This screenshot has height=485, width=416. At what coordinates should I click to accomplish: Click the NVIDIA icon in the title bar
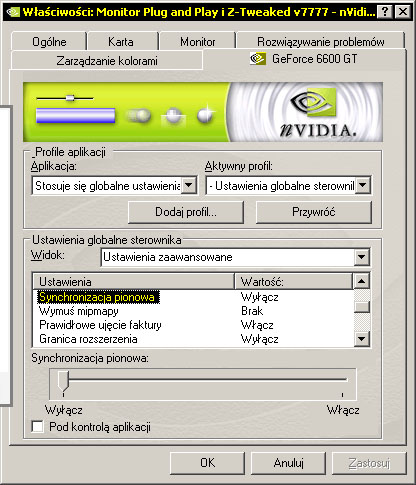pyautogui.click(x=13, y=12)
